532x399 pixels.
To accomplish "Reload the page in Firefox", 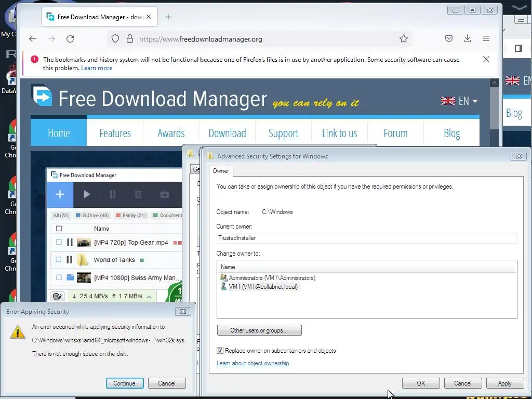I will pyautogui.click(x=70, y=39).
